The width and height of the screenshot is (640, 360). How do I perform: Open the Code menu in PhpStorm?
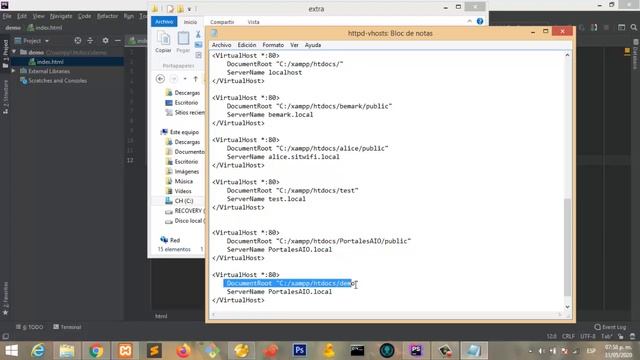coord(84,16)
